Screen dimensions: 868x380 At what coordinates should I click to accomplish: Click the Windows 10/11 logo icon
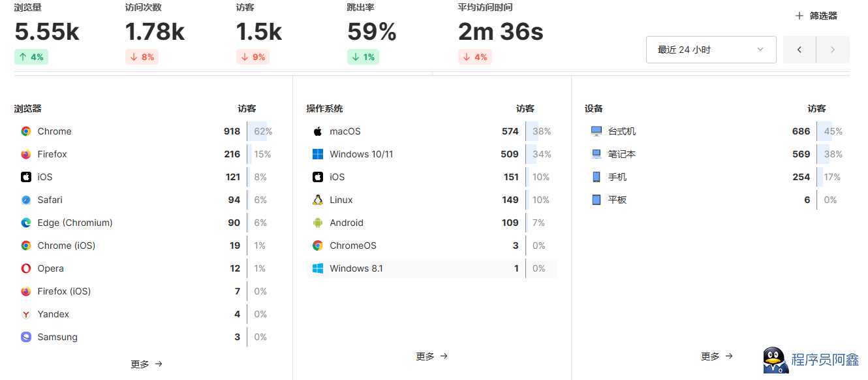click(x=318, y=154)
